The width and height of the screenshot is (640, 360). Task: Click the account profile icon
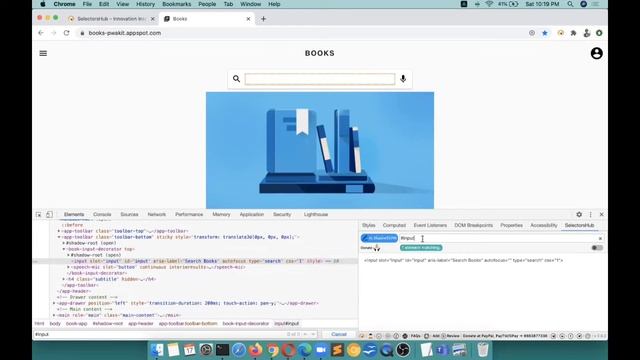point(596,53)
